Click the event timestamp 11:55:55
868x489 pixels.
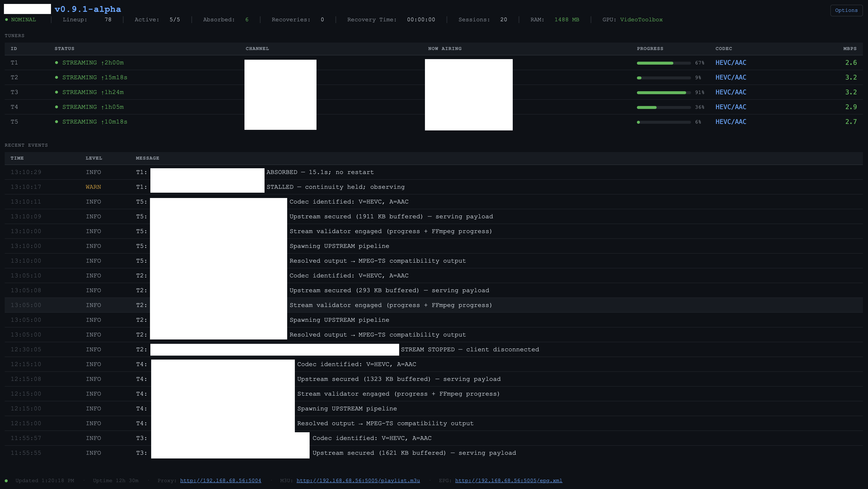click(26, 453)
